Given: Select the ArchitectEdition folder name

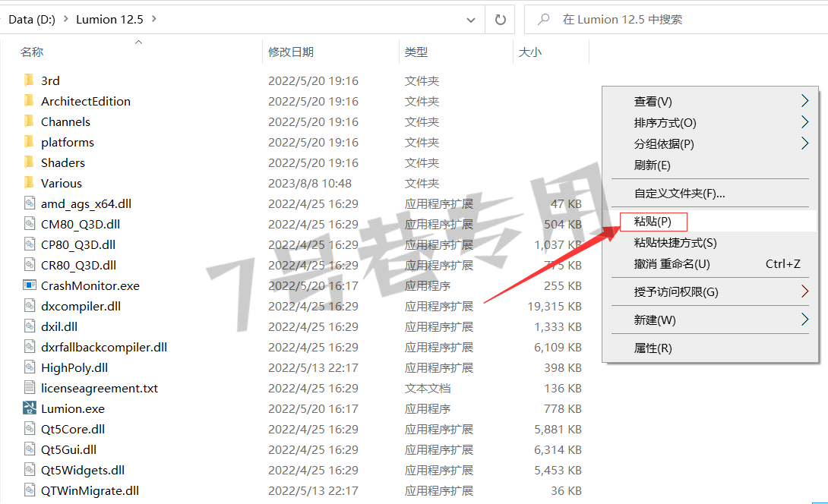Looking at the screenshot, I should (x=86, y=101).
